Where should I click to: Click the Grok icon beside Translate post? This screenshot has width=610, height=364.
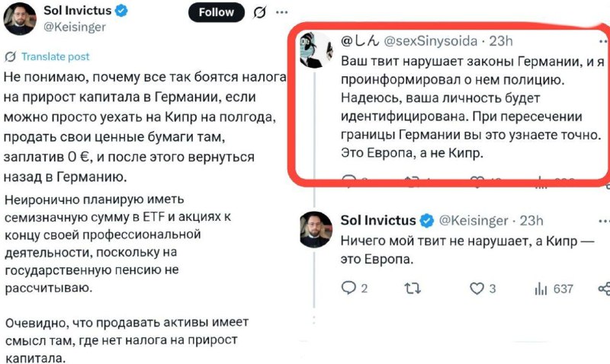(11, 56)
